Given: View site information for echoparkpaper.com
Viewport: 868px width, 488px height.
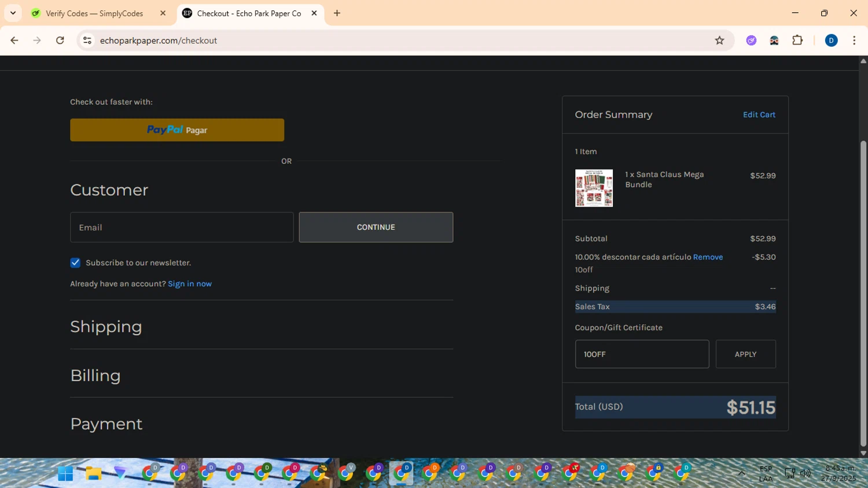Looking at the screenshot, I should (87, 41).
